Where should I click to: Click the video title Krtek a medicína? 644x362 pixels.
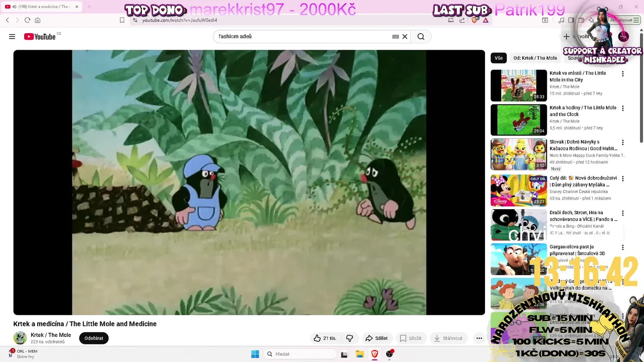[85, 324]
